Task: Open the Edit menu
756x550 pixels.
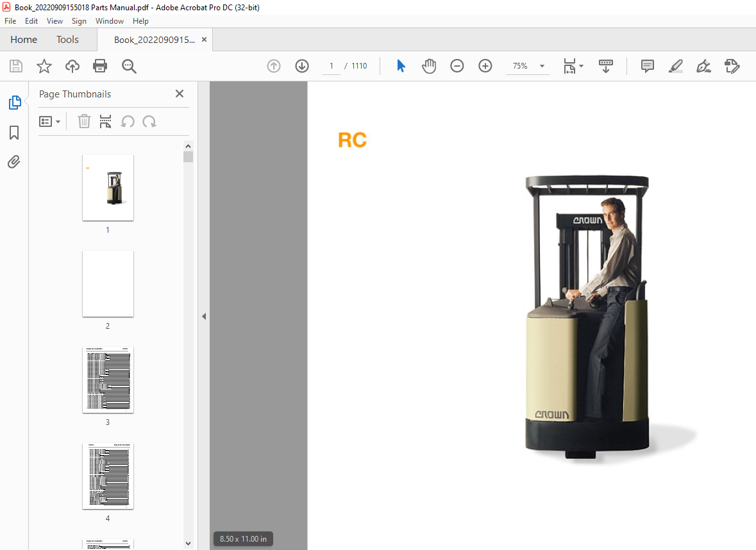Action: (x=31, y=21)
